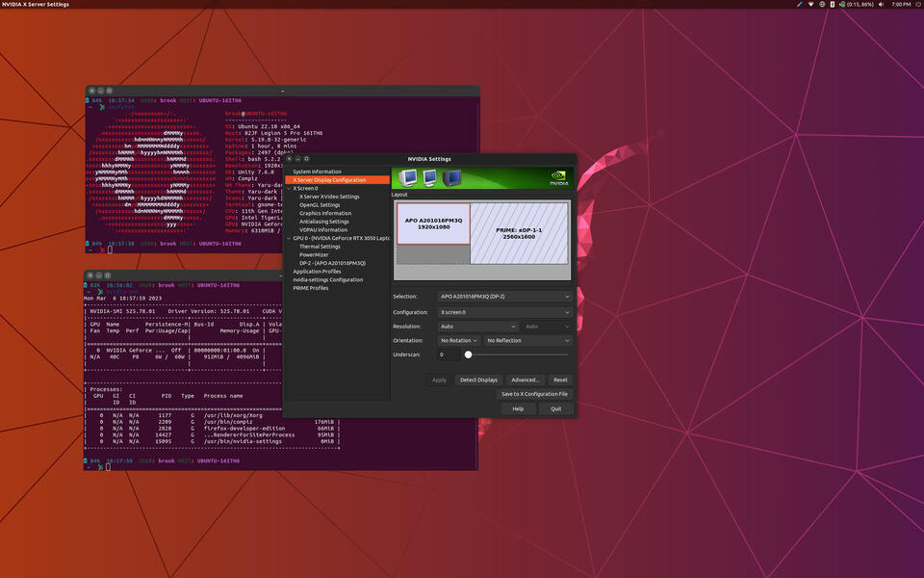Open PRIME Profiles page

click(x=311, y=288)
